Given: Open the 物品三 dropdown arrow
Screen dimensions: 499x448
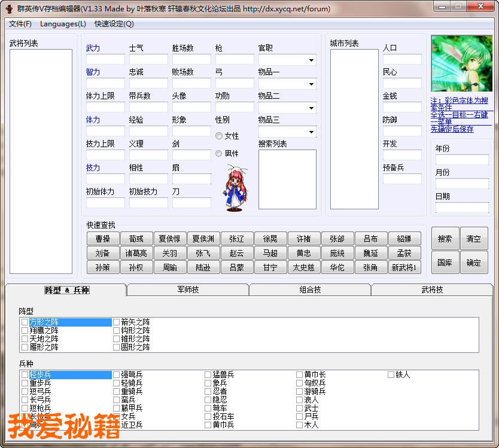Looking at the screenshot, I should [x=311, y=132].
